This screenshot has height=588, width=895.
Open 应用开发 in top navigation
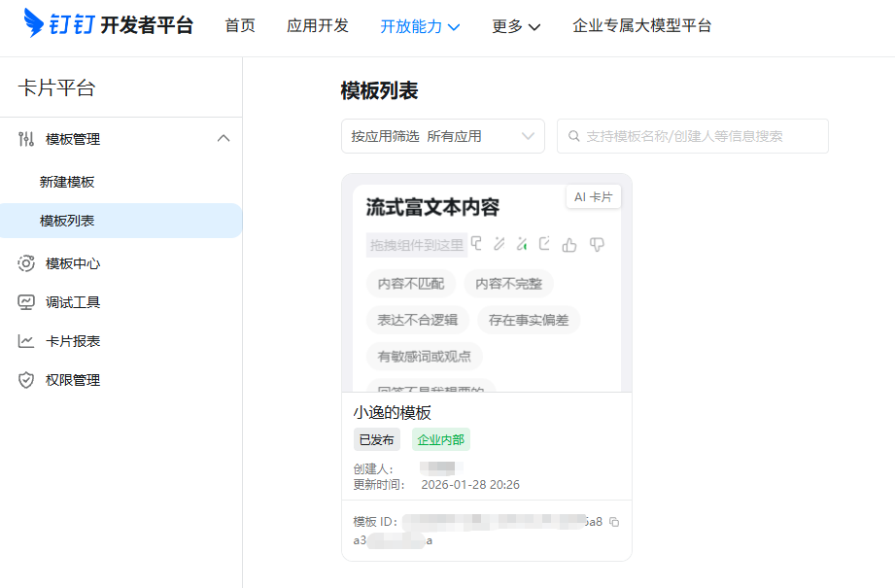(318, 26)
